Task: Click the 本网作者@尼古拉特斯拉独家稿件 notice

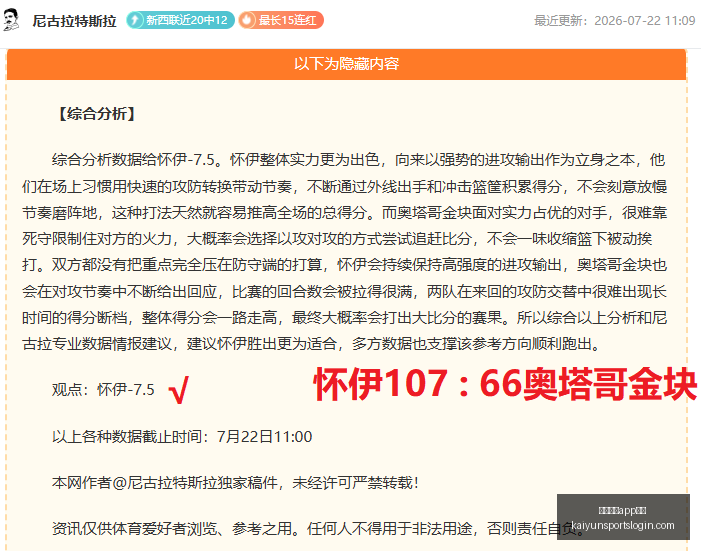Action: click(x=236, y=483)
